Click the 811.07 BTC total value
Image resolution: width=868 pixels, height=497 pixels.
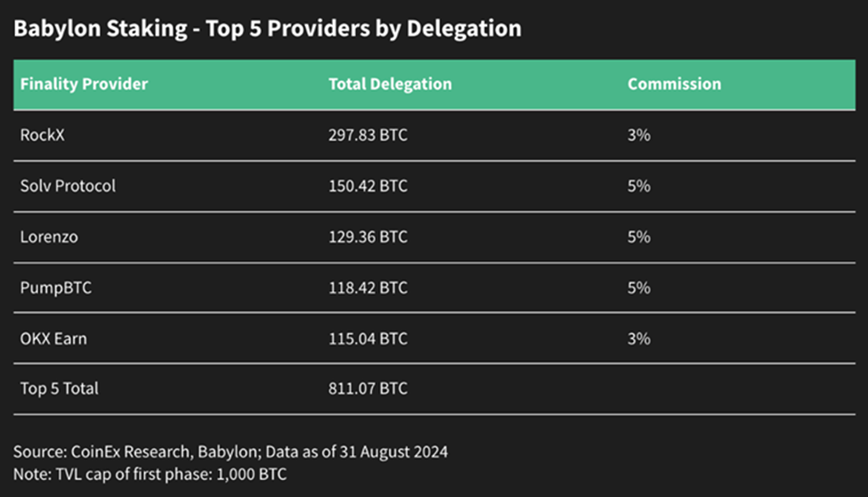(x=368, y=388)
